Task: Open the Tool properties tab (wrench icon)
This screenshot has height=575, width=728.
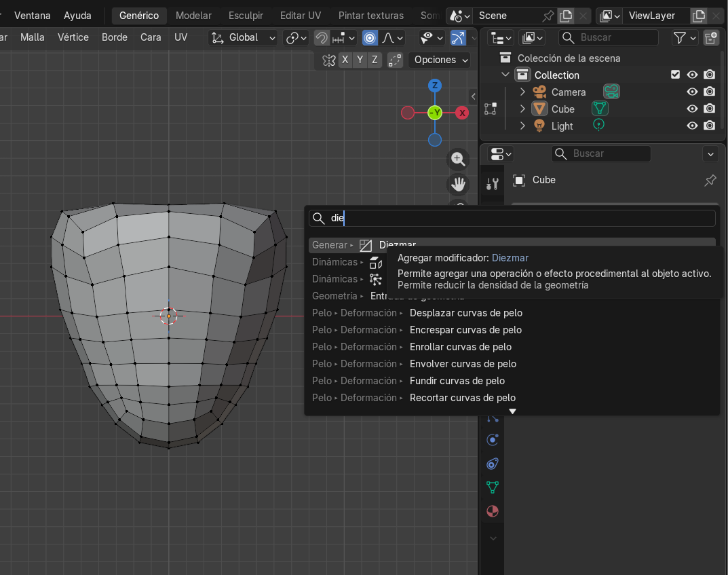Action: pos(493,183)
